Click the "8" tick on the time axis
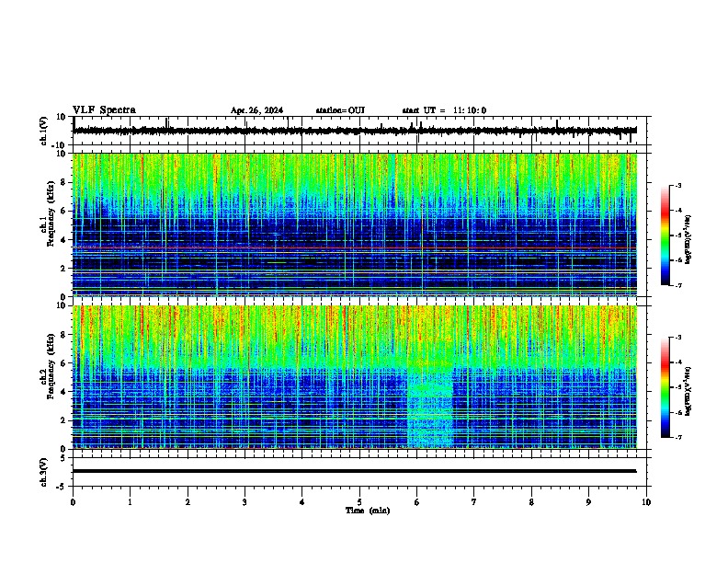728x563 pixels. click(x=531, y=502)
